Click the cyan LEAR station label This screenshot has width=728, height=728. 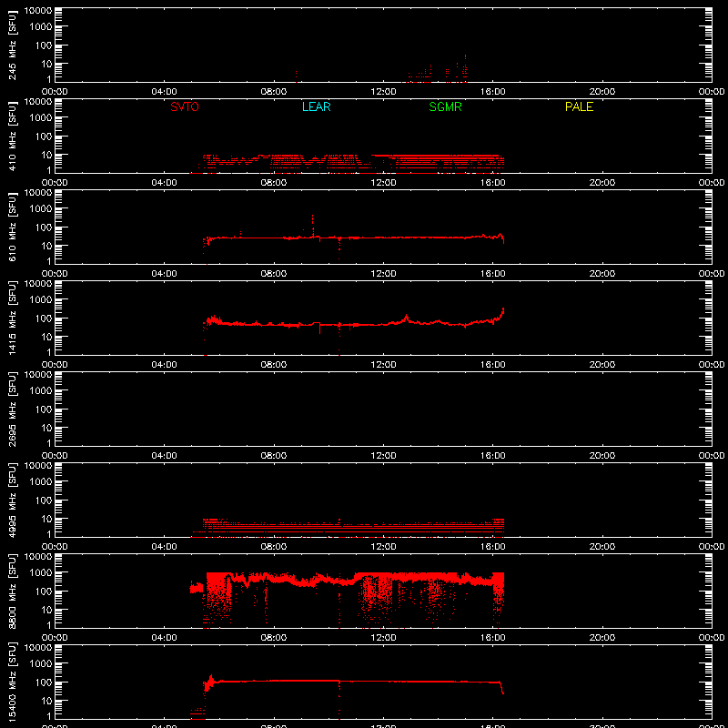point(316,106)
